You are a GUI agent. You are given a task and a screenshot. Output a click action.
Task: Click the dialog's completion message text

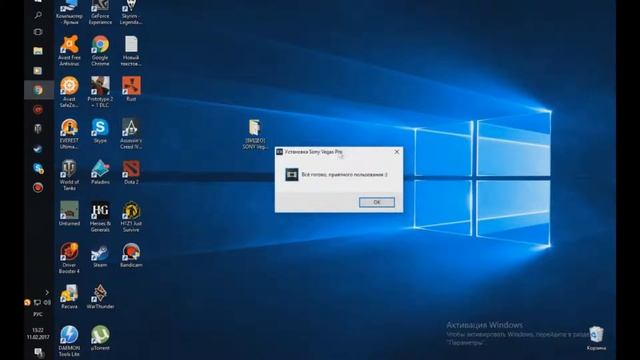(x=344, y=175)
